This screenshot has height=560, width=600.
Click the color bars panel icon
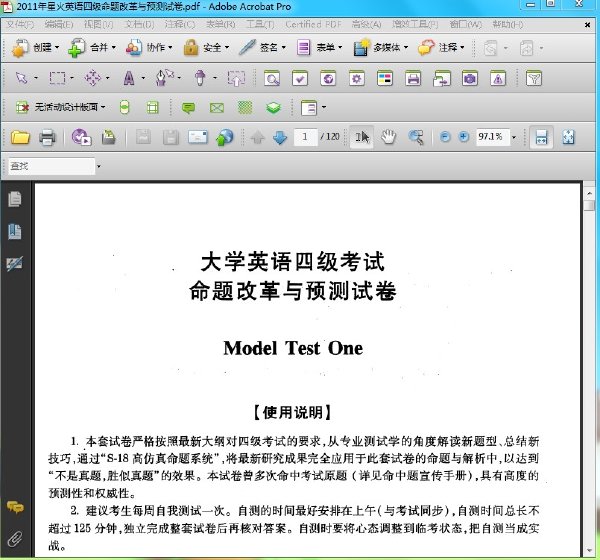point(385,78)
